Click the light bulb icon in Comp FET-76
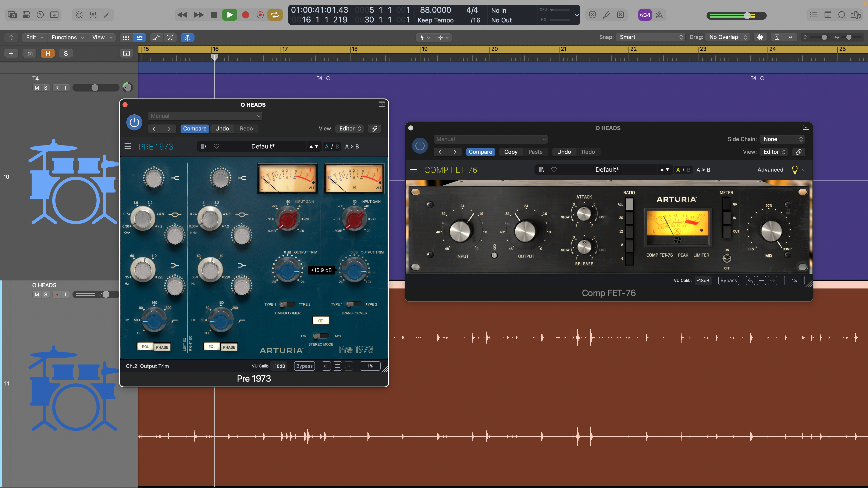This screenshot has height=488, width=868. [794, 169]
